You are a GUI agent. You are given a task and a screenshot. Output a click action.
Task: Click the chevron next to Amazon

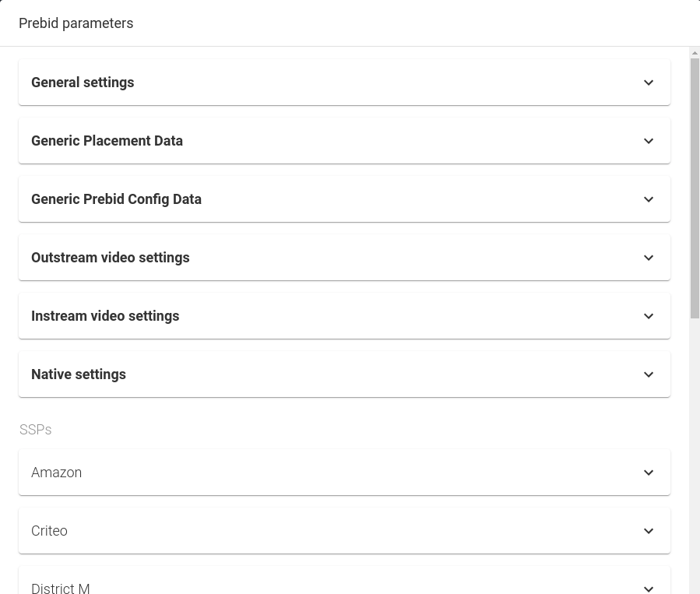pos(649,472)
